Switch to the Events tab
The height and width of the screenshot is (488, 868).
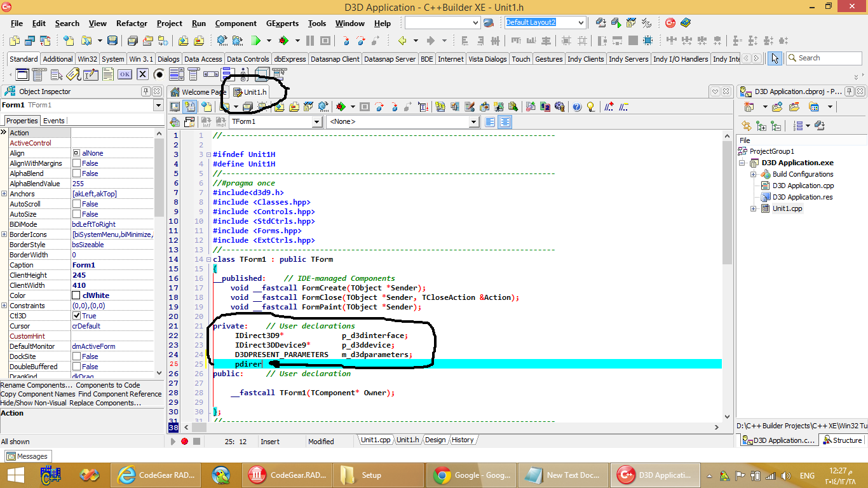pyautogui.click(x=53, y=121)
